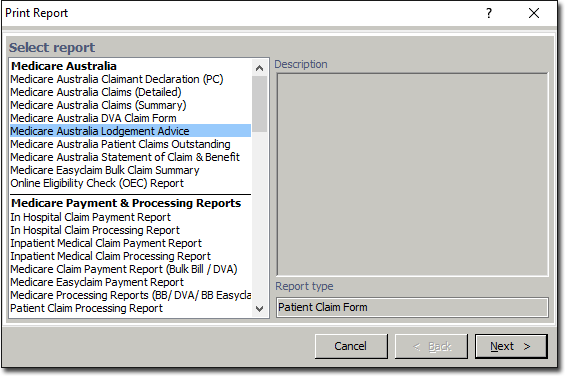
Task: Click the Medicare Australia group heading
Action: (64, 66)
